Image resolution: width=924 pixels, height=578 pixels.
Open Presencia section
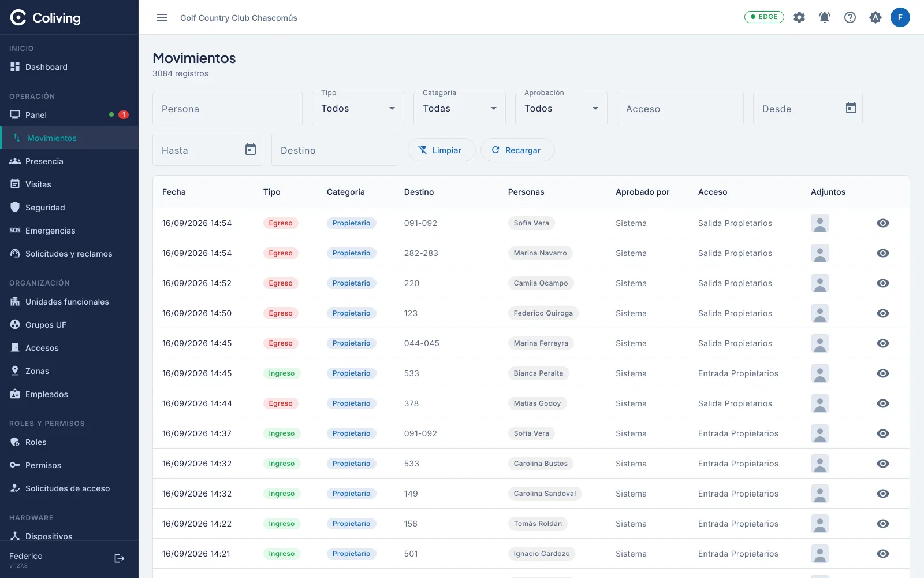69,161
